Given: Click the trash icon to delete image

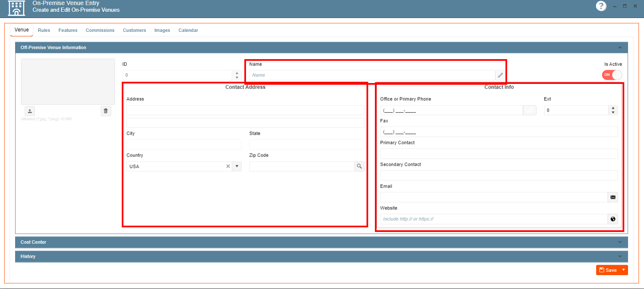Looking at the screenshot, I should (106, 111).
